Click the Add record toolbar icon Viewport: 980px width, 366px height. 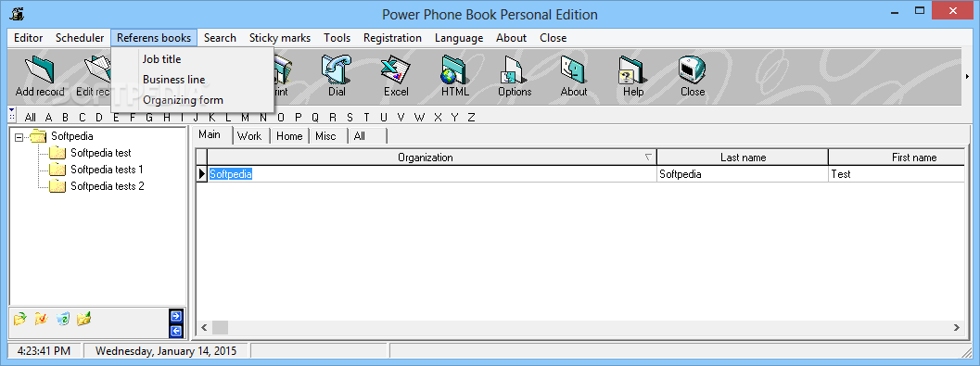coord(40,69)
